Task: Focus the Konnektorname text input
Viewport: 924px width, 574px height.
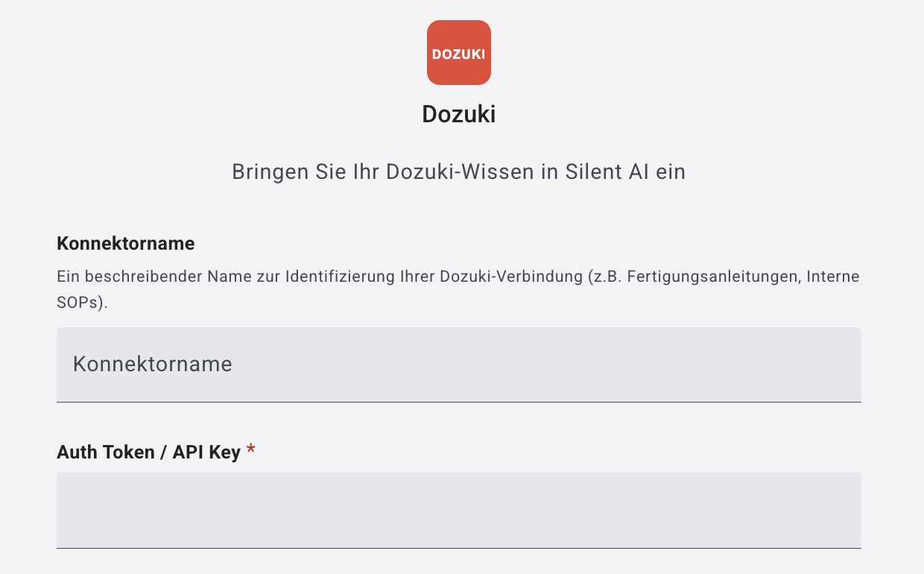Action: coord(458,364)
